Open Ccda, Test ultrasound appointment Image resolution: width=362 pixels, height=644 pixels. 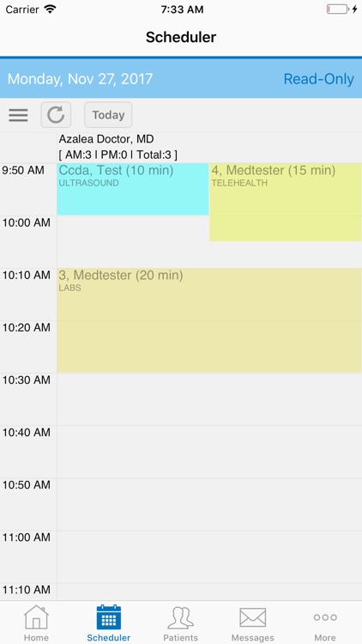(133, 189)
